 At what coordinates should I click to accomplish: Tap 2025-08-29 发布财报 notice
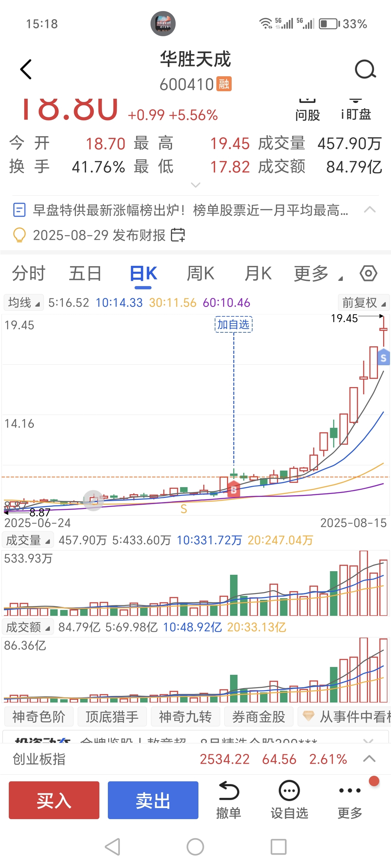(x=99, y=235)
